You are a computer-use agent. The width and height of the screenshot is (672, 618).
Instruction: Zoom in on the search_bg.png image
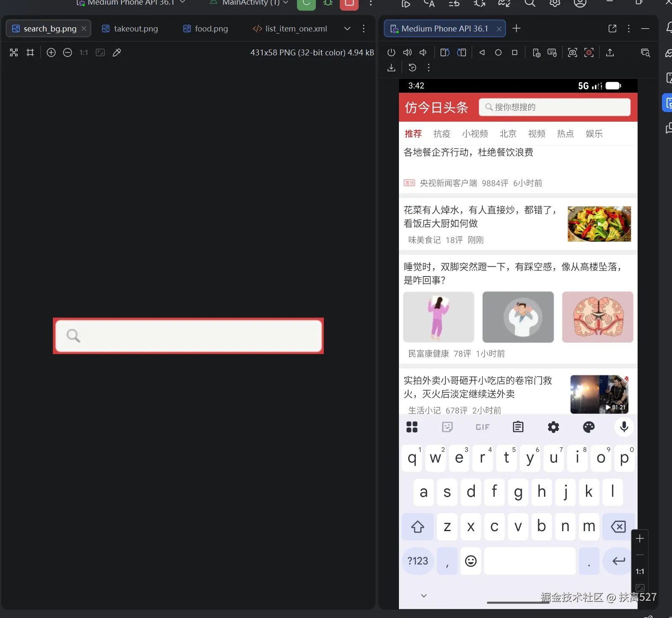click(x=51, y=52)
